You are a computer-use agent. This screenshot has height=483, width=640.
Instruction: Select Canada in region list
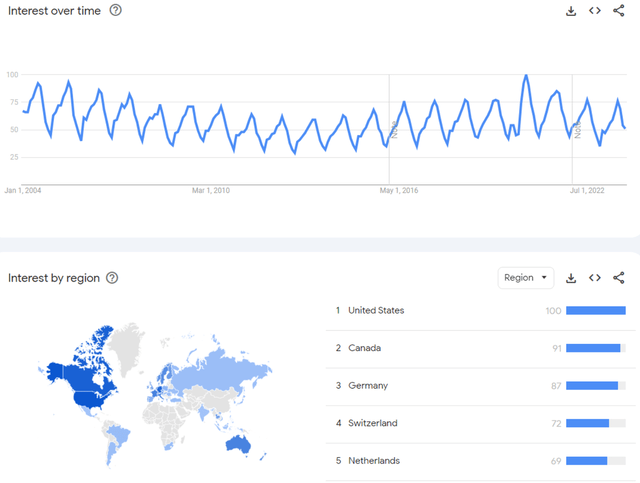(480, 348)
